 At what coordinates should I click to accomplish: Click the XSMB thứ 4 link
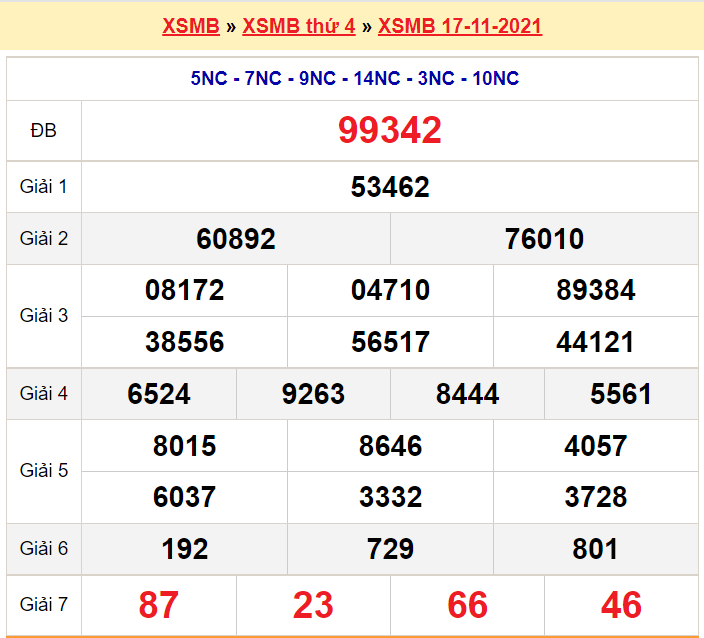298,26
